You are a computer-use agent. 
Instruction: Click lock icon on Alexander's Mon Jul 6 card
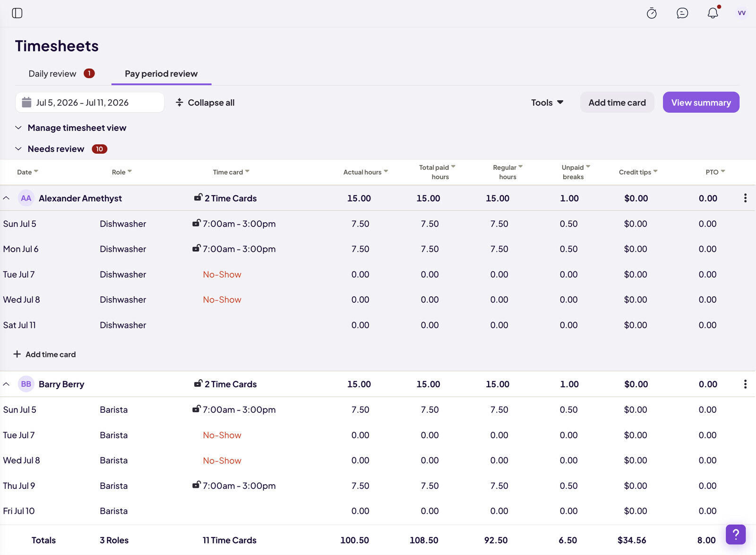coord(196,248)
